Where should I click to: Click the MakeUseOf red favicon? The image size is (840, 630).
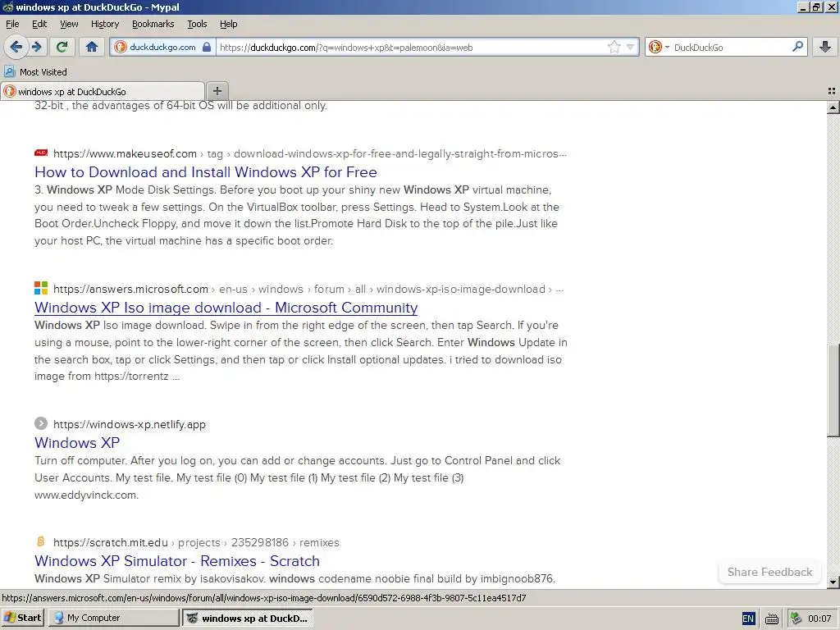(41, 153)
